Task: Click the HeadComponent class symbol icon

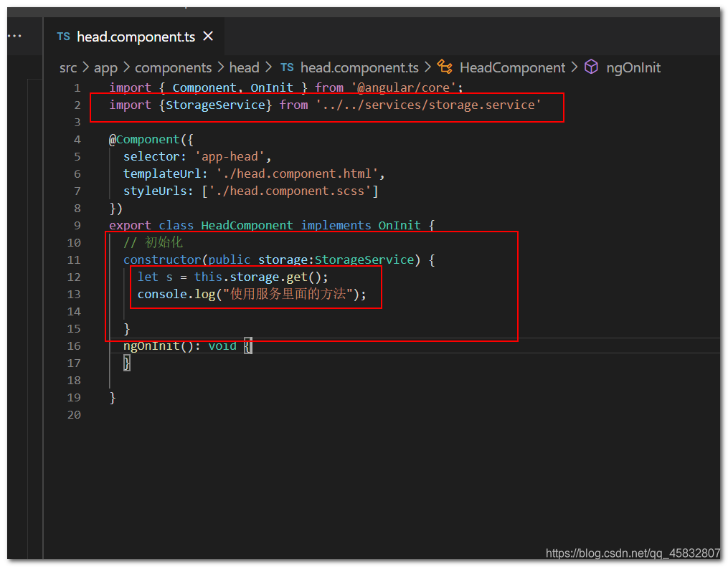Action: (x=445, y=67)
